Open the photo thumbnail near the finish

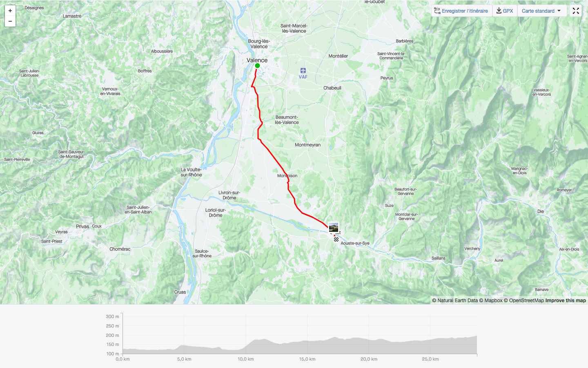[x=334, y=227]
